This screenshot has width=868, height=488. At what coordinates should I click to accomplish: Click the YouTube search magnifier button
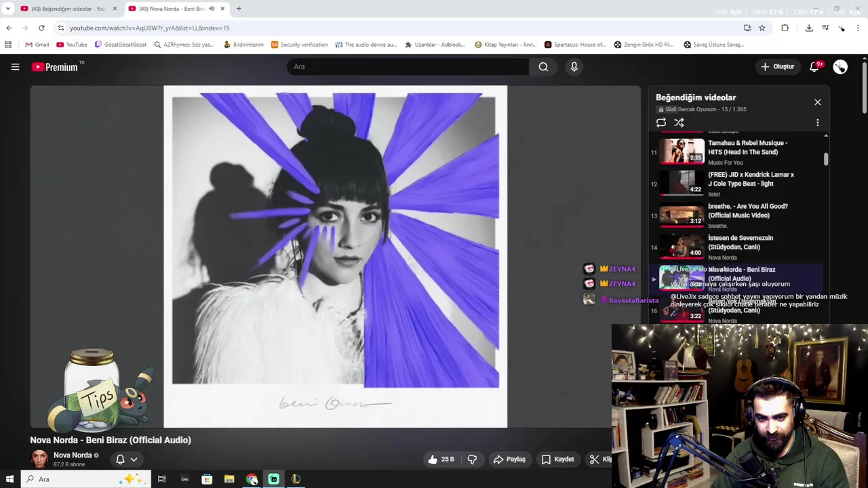click(x=543, y=66)
